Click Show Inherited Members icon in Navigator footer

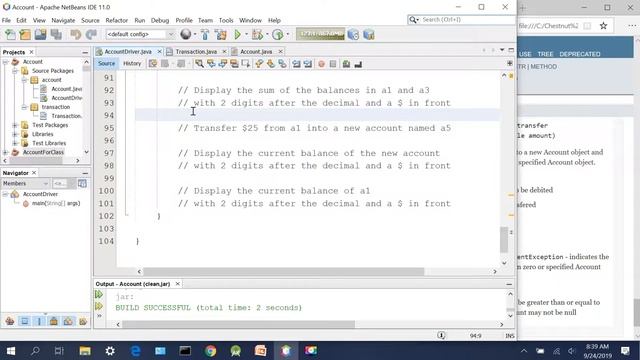tap(10, 321)
